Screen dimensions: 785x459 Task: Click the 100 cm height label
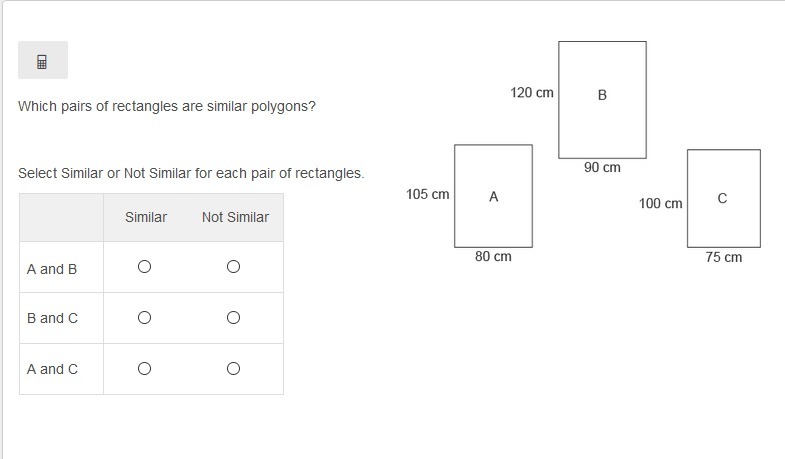pyautogui.click(x=660, y=204)
